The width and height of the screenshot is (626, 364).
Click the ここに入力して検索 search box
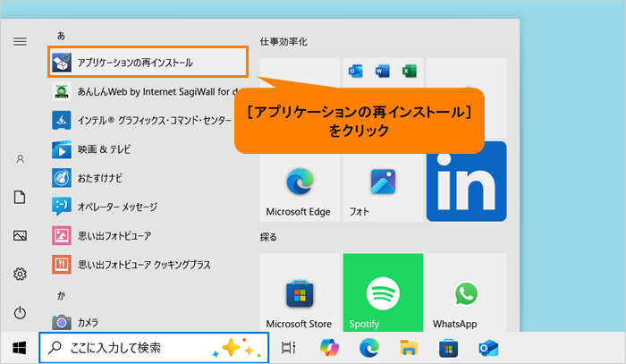[154, 348]
